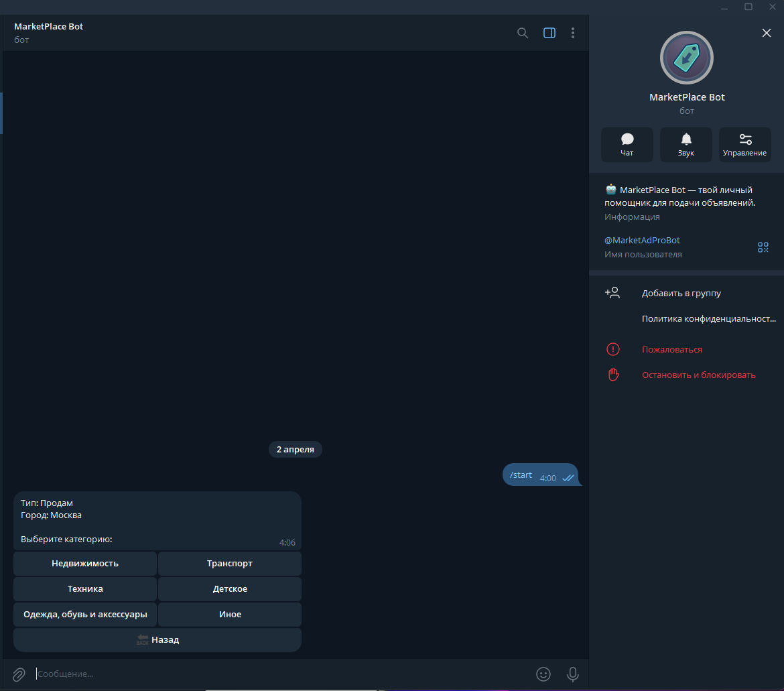The image size is (784, 691).
Task: Click the Назад back button
Action: click(x=157, y=640)
